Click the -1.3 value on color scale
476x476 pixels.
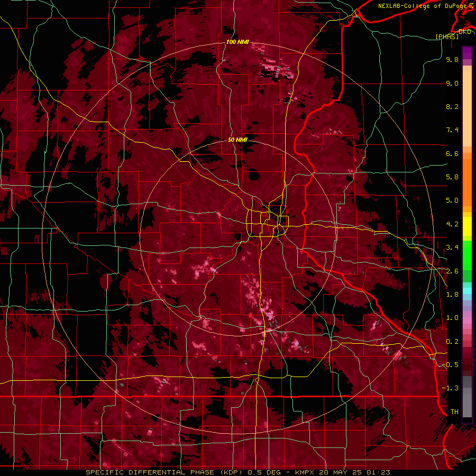(x=451, y=388)
